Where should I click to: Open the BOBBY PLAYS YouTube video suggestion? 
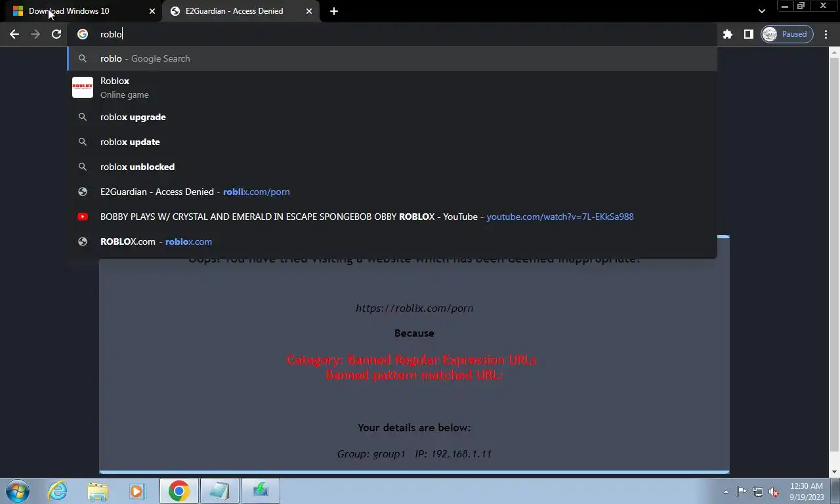click(x=392, y=217)
